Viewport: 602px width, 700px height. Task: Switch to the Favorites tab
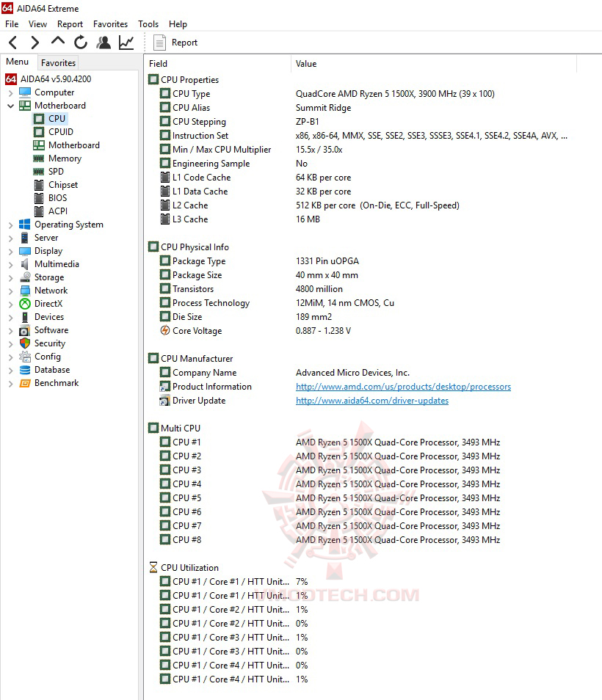pyautogui.click(x=58, y=63)
